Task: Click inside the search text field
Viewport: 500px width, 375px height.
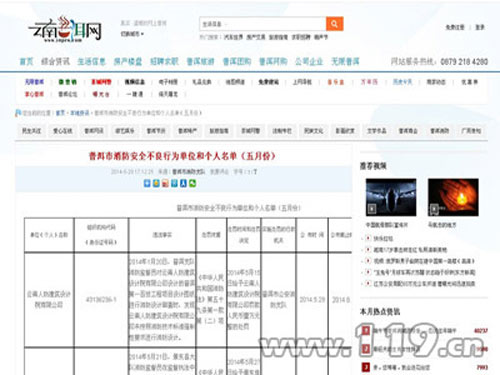Action: pyautogui.click(x=263, y=24)
